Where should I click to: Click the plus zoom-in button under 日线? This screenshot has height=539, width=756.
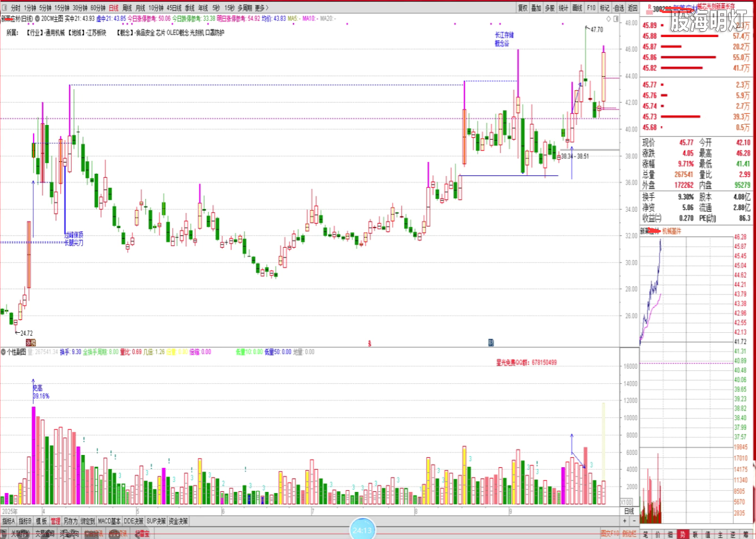[625, 521]
